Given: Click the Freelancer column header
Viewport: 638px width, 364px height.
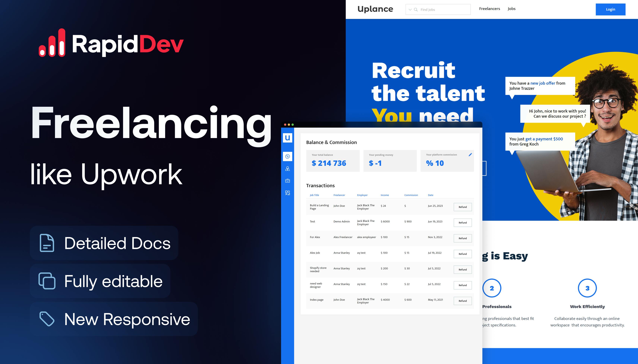Looking at the screenshot, I should pos(339,195).
